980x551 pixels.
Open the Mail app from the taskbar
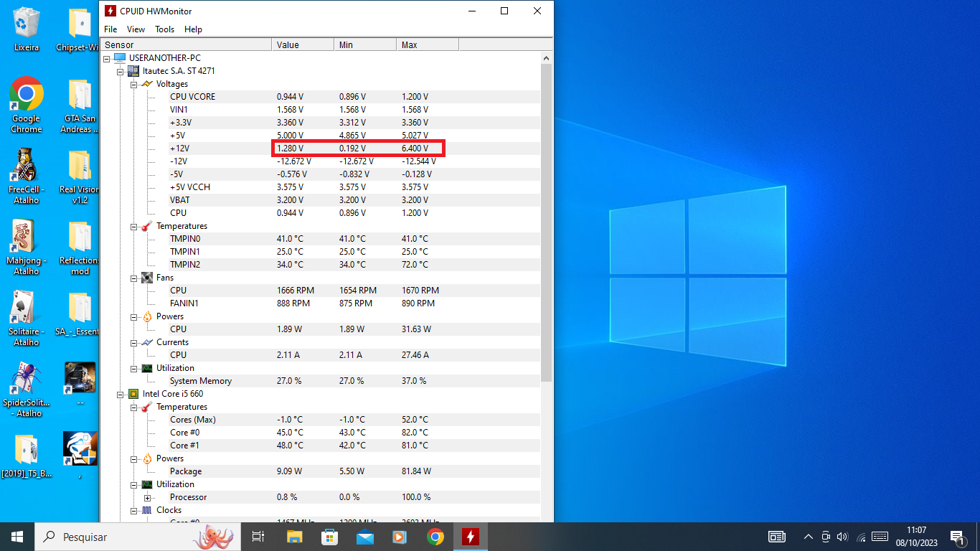pyautogui.click(x=364, y=537)
